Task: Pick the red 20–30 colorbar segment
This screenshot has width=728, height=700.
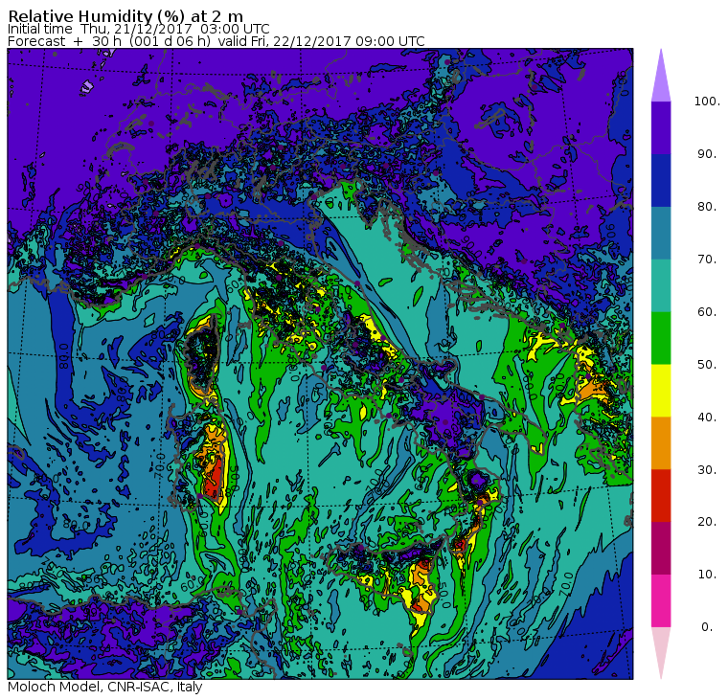Action: 661,496
